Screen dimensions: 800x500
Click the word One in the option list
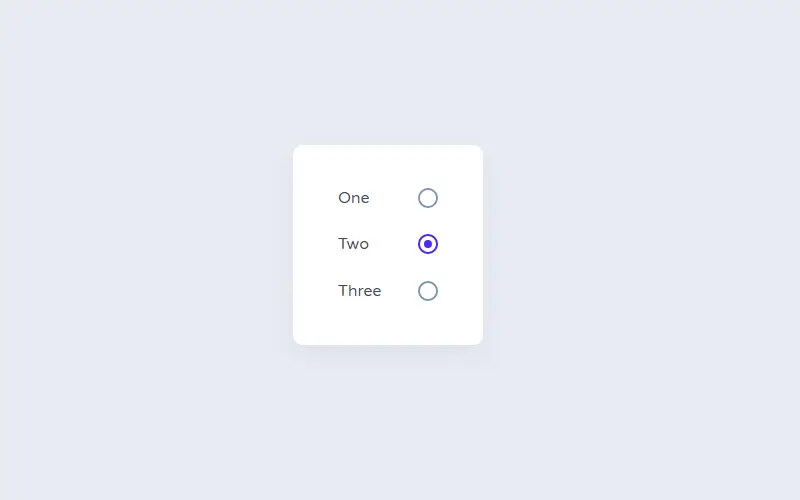click(x=354, y=198)
